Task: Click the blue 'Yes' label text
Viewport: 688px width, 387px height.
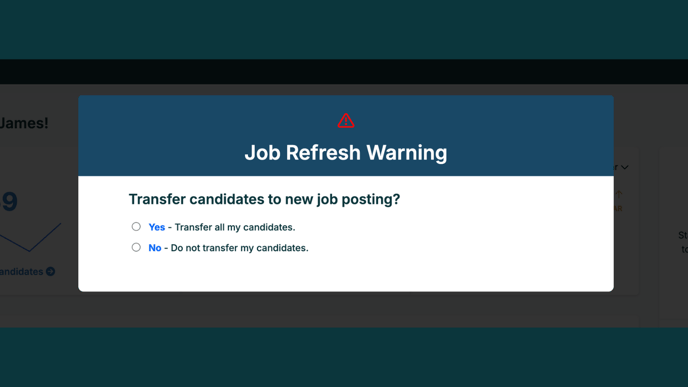Action: click(x=157, y=227)
